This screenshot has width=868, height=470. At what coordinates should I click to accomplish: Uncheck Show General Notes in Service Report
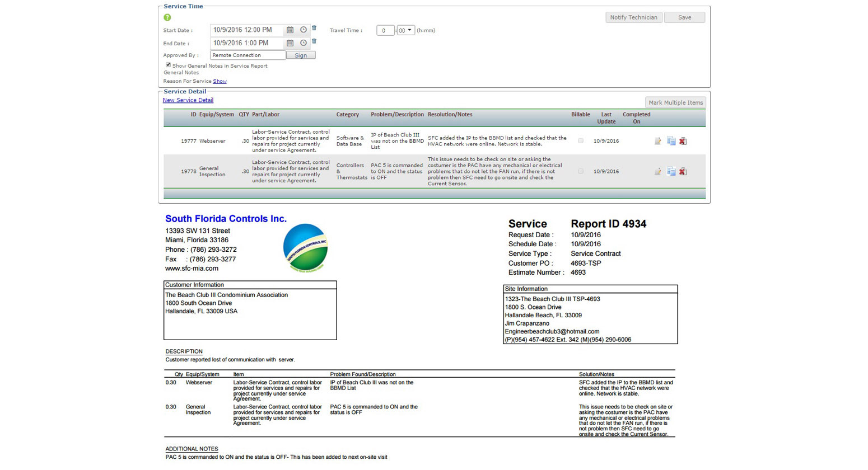click(x=168, y=65)
